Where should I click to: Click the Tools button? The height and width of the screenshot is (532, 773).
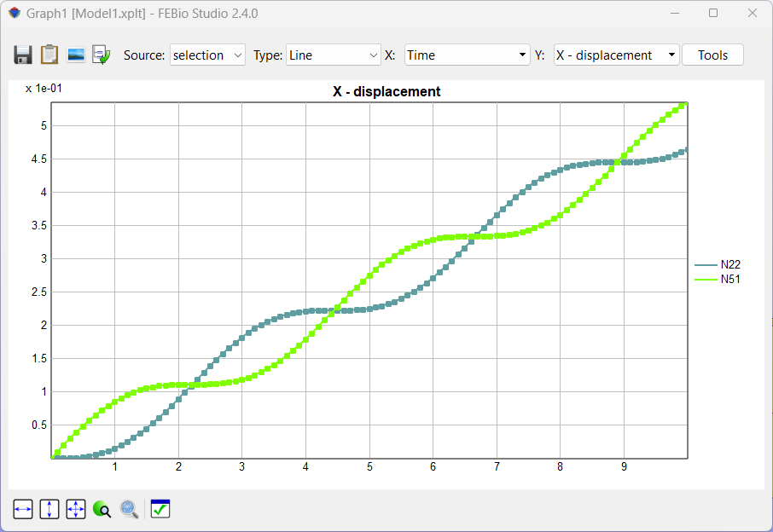tap(713, 55)
